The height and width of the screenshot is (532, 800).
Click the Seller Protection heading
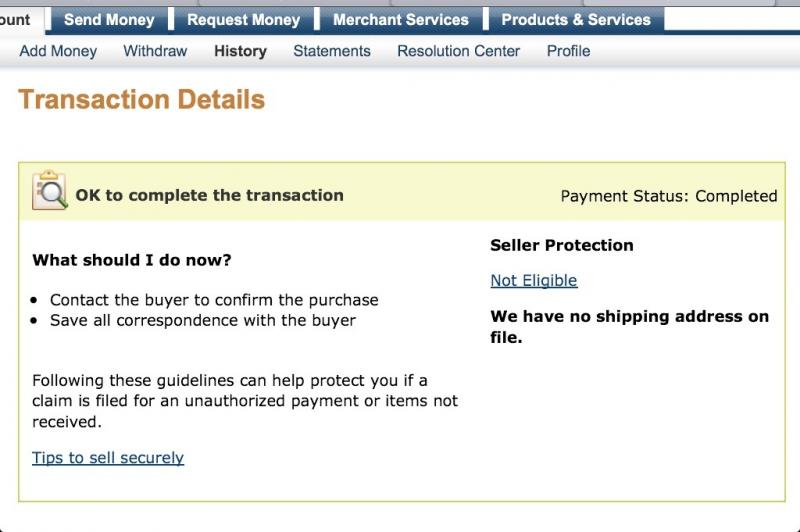[562, 245]
